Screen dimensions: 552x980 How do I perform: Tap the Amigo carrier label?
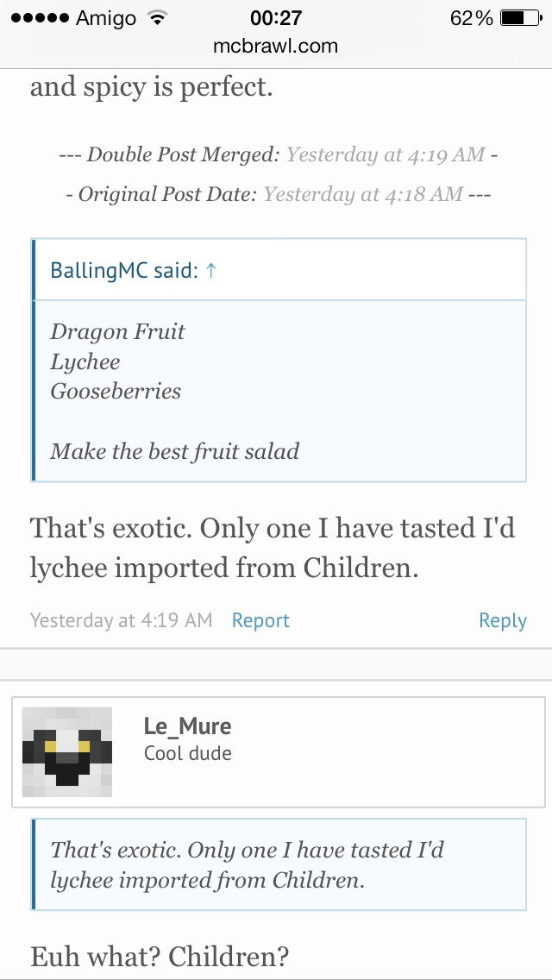coord(107,17)
